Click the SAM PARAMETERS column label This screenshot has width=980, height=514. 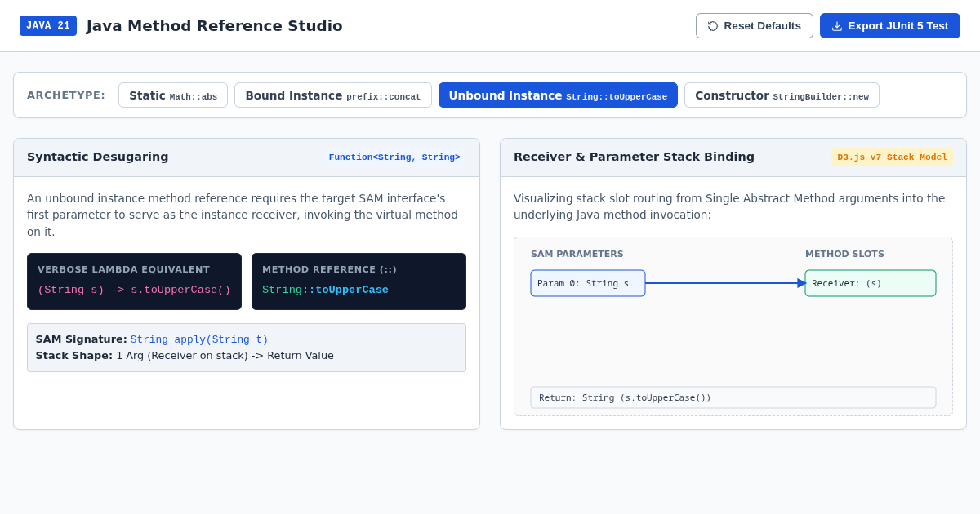click(x=577, y=254)
